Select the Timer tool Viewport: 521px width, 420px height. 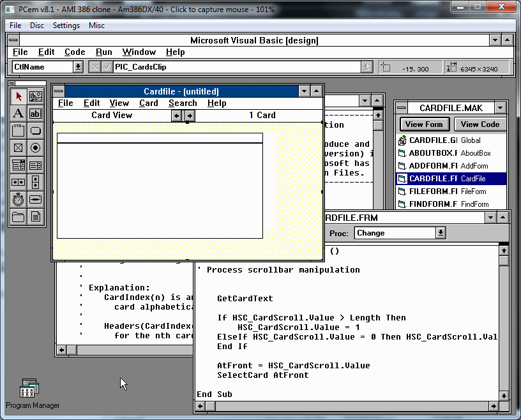coord(19,200)
